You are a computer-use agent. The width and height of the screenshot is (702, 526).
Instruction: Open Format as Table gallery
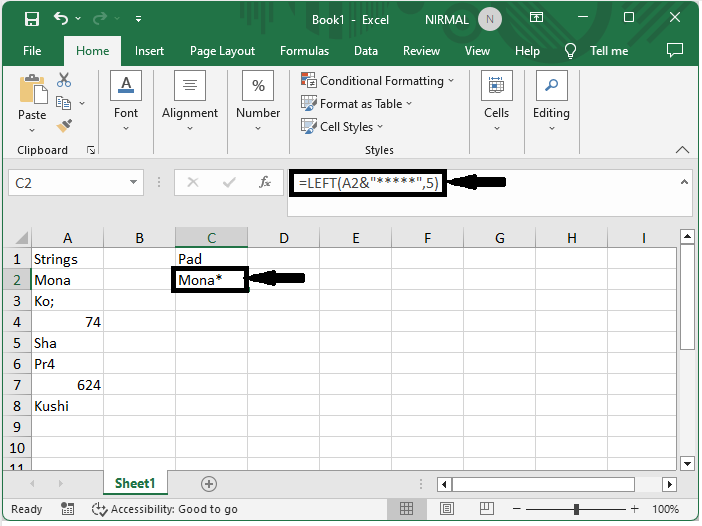point(357,104)
